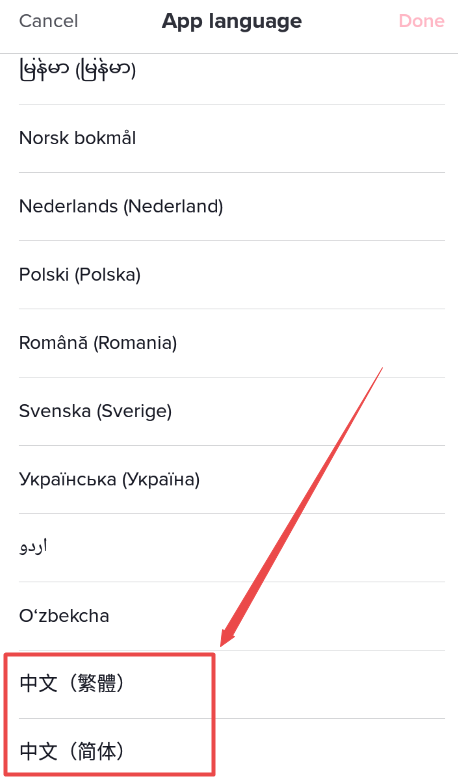The image size is (458, 781).
Task: Pick O'zbekcha as the app language
Action: point(231,616)
